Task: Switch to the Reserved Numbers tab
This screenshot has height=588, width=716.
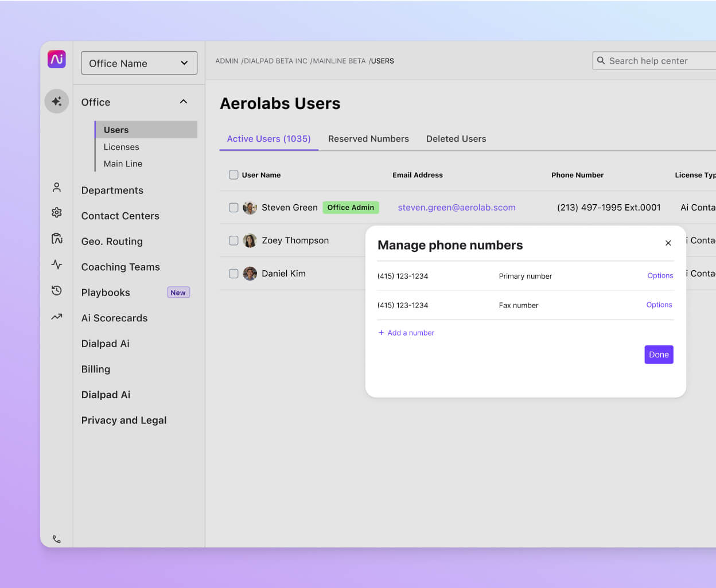Action: [x=368, y=138]
